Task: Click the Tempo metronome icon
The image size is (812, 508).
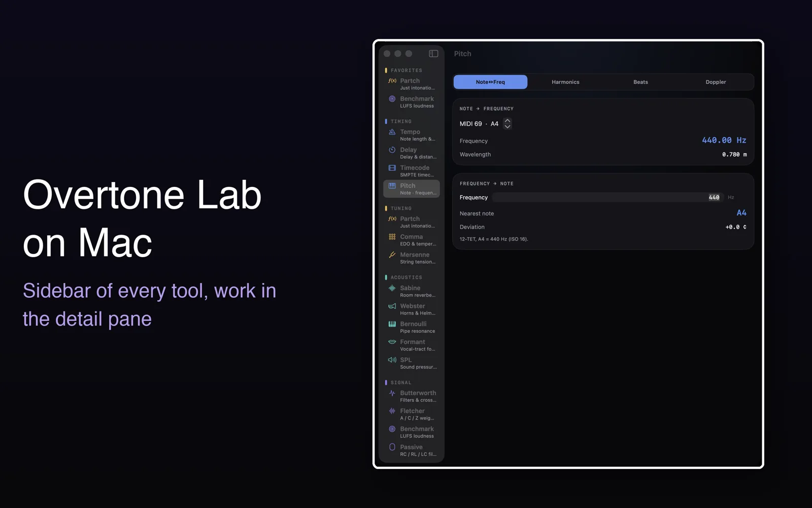Action: click(x=392, y=132)
